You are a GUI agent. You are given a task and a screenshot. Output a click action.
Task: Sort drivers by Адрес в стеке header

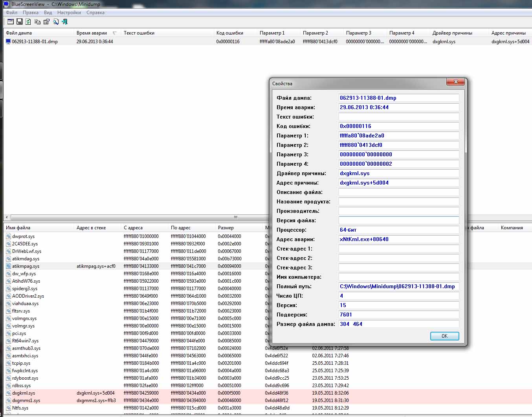click(x=97, y=228)
